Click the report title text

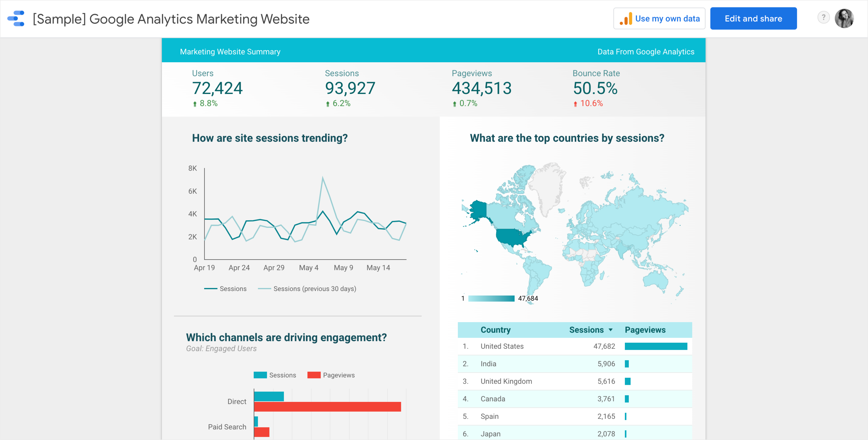(x=171, y=19)
